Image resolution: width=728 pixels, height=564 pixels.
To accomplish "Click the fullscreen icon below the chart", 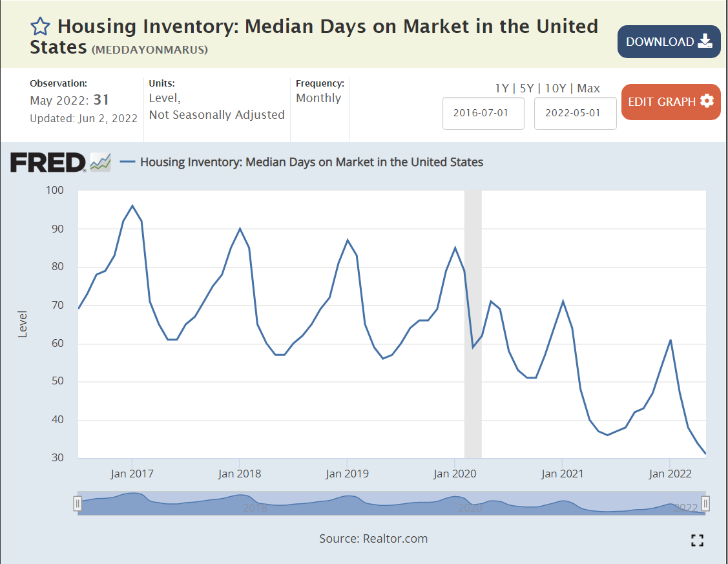I will pos(696,540).
